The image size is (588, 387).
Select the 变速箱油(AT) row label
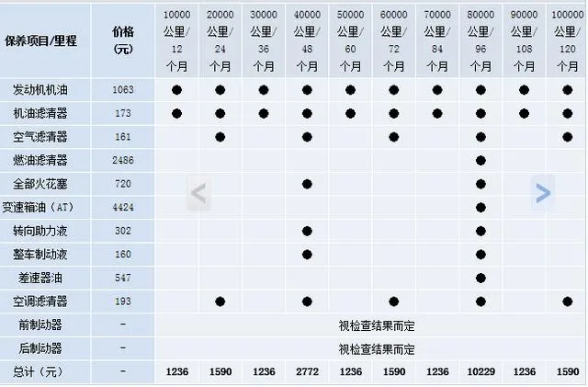click(38, 207)
